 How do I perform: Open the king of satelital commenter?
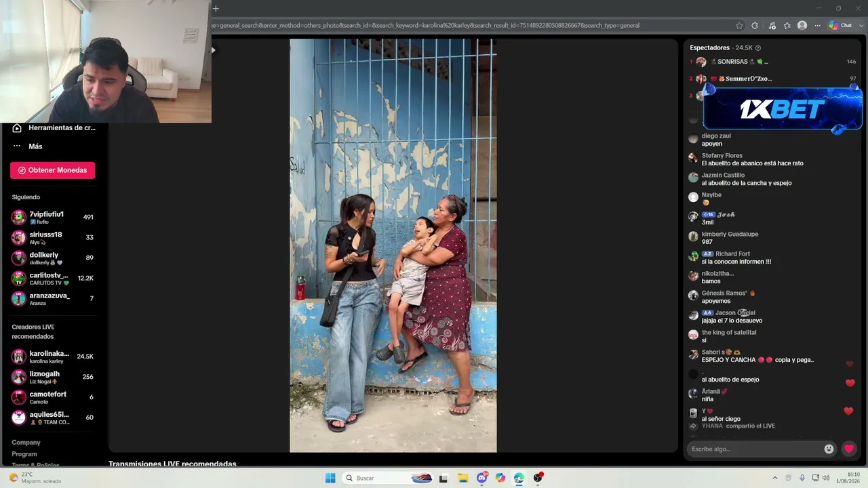tap(729, 333)
